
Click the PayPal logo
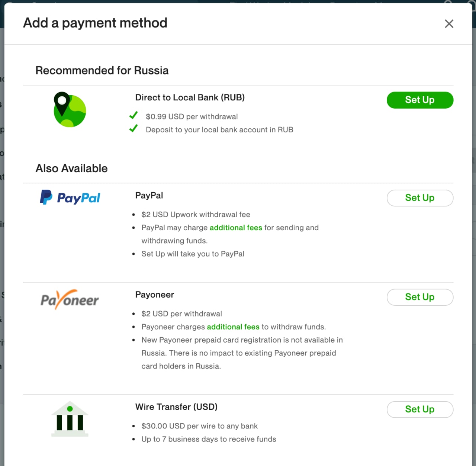(x=70, y=197)
